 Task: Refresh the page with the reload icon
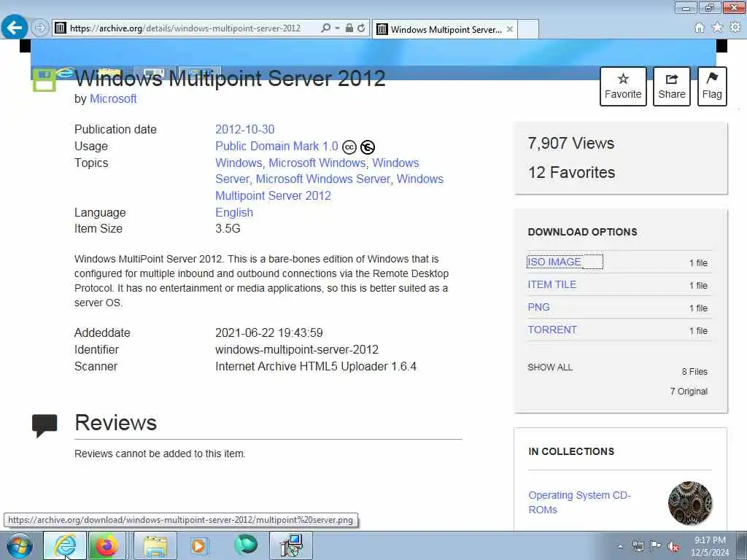[x=361, y=28]
